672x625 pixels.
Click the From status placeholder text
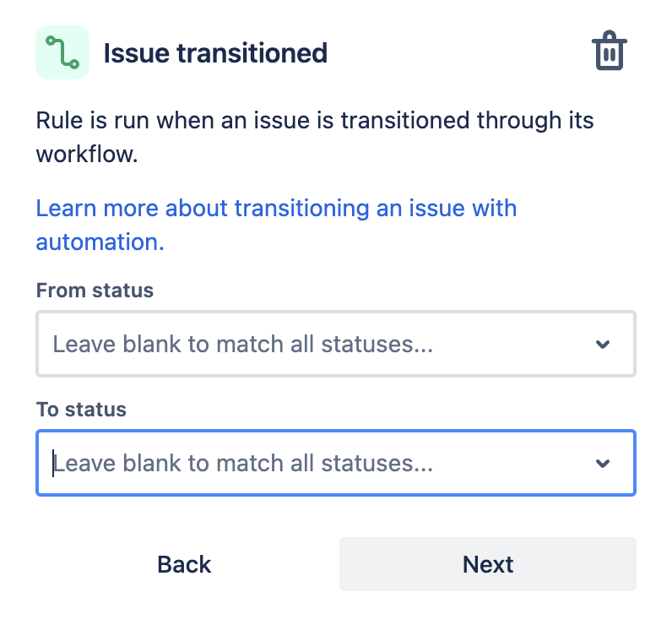click(243, 344)
